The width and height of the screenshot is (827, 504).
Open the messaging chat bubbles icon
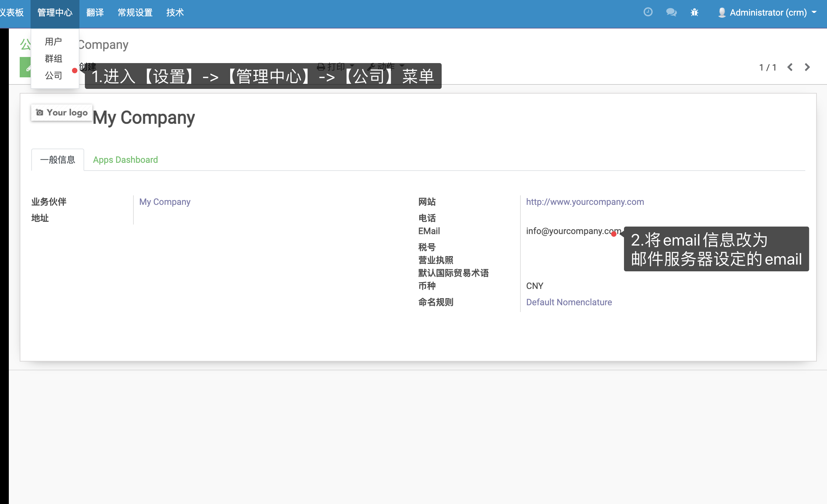pos(671,12)
